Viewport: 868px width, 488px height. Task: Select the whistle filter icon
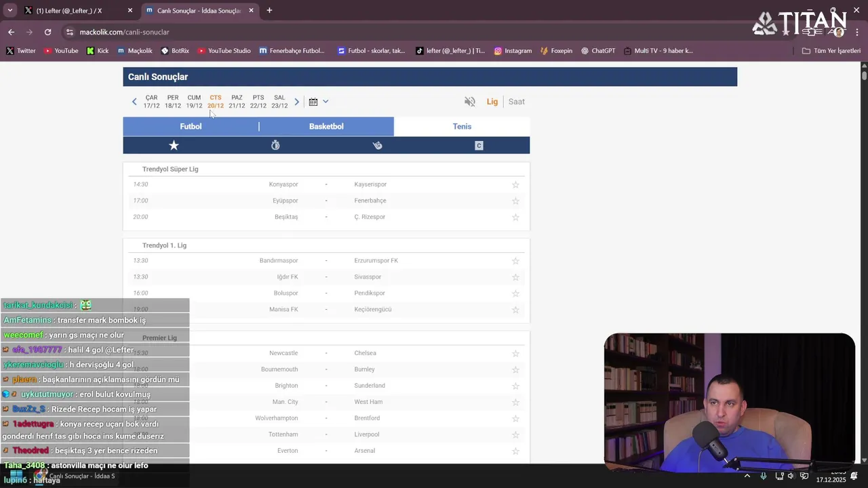377,145
